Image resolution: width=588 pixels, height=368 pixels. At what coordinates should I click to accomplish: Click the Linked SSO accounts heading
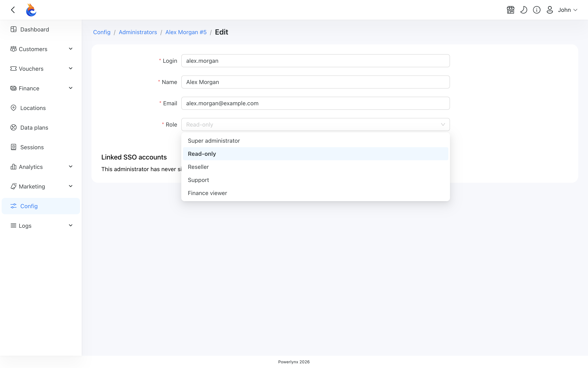(x=134, y=157)
